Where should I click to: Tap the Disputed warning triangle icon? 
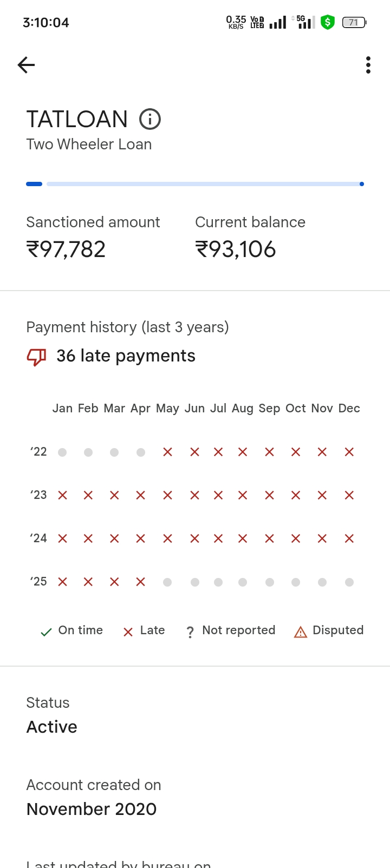[x=301, y=632]
